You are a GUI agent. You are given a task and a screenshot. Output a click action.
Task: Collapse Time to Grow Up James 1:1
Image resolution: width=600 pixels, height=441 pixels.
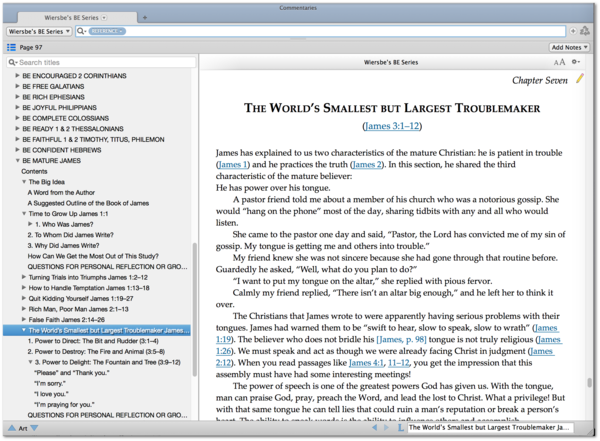click(24, 214)
